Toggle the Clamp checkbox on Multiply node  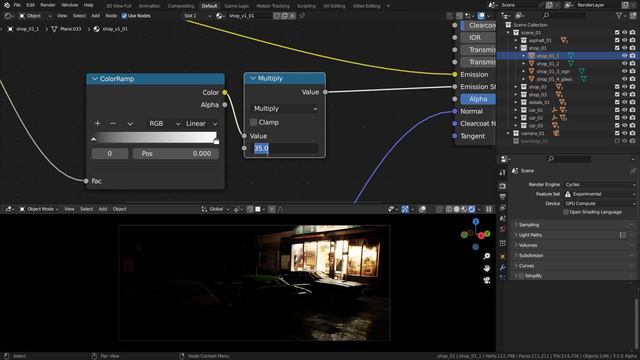click(253, 122)
